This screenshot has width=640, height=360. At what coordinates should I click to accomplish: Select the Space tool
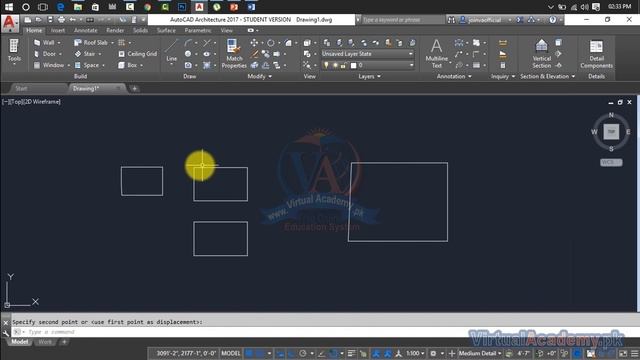pyautogui.click(x=87, y=65)
